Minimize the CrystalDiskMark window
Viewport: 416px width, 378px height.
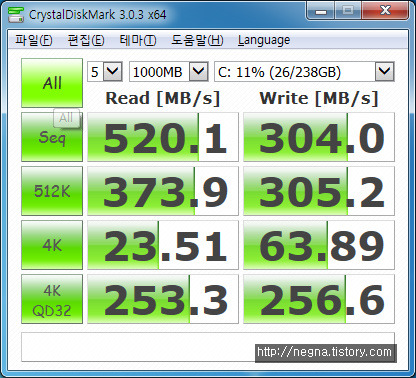321,11
